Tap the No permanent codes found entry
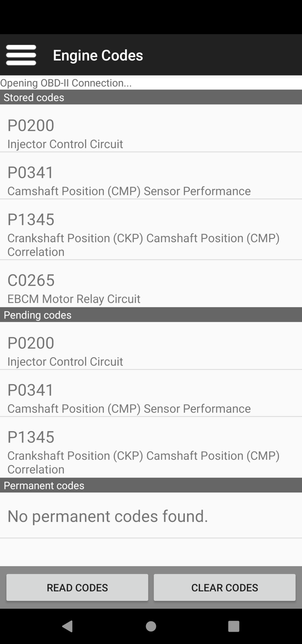Viewport: 302px width, 644px height. (x=108, y=516)
